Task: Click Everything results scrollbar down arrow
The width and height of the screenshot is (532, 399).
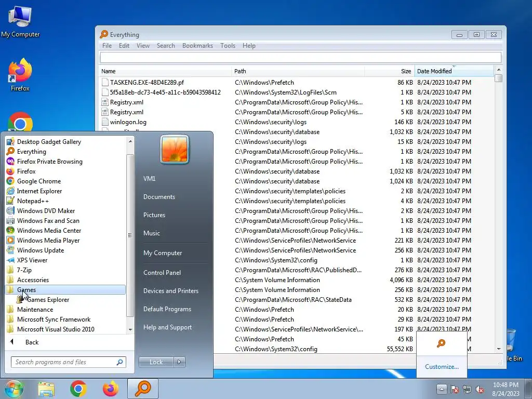Action: (x=498, y=349)
